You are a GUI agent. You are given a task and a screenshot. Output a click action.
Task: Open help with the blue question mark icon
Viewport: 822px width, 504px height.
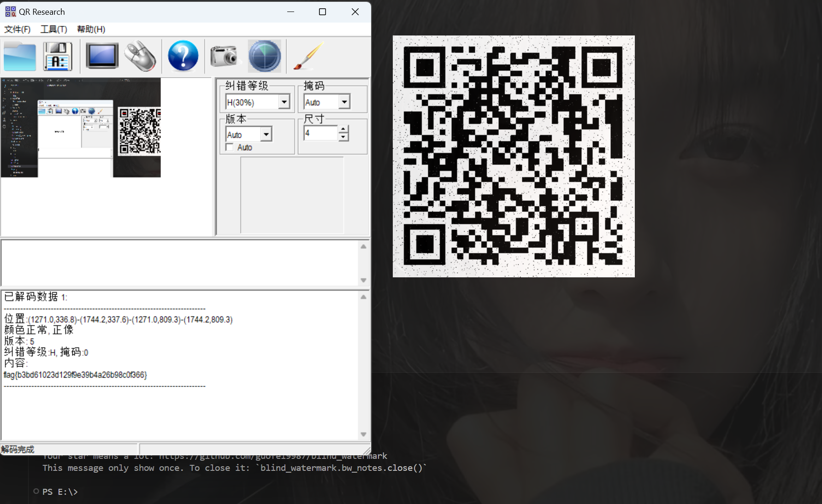coord(183,56)
